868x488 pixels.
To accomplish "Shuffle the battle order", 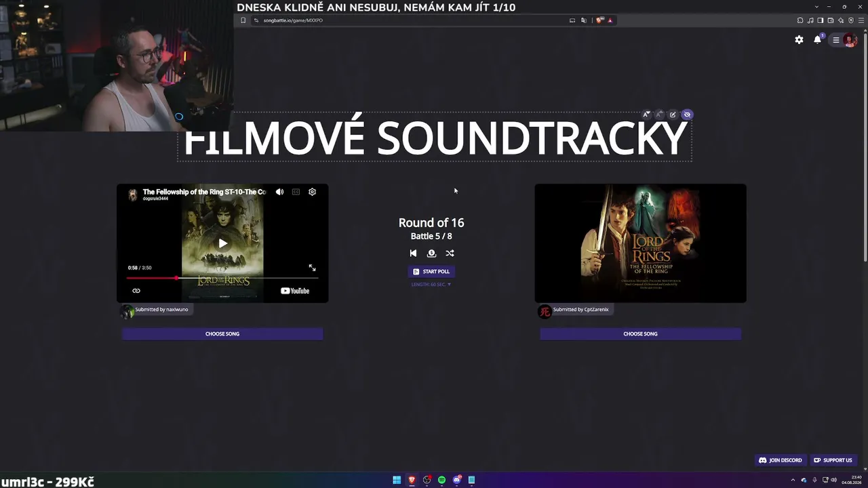I will pos(450,253).
